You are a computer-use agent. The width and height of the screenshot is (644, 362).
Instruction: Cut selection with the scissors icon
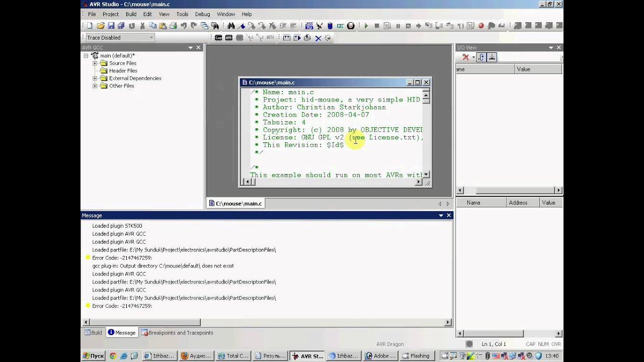142,26
